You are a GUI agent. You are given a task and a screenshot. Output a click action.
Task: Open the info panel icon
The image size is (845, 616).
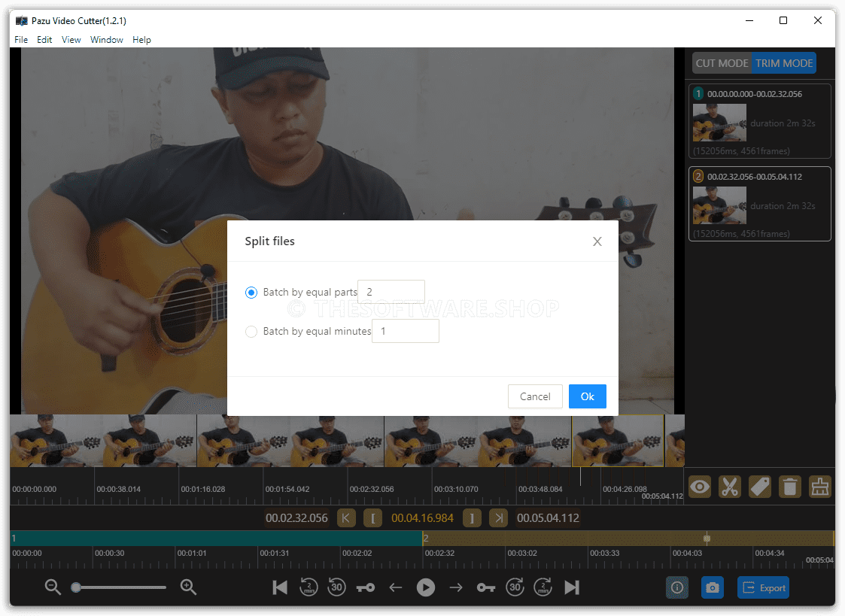pos(677,587)
